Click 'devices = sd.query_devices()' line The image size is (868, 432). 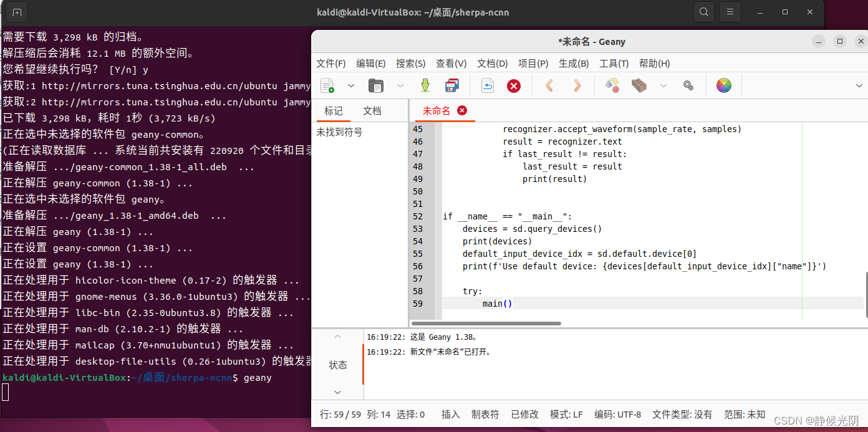(x=532, y=229)
